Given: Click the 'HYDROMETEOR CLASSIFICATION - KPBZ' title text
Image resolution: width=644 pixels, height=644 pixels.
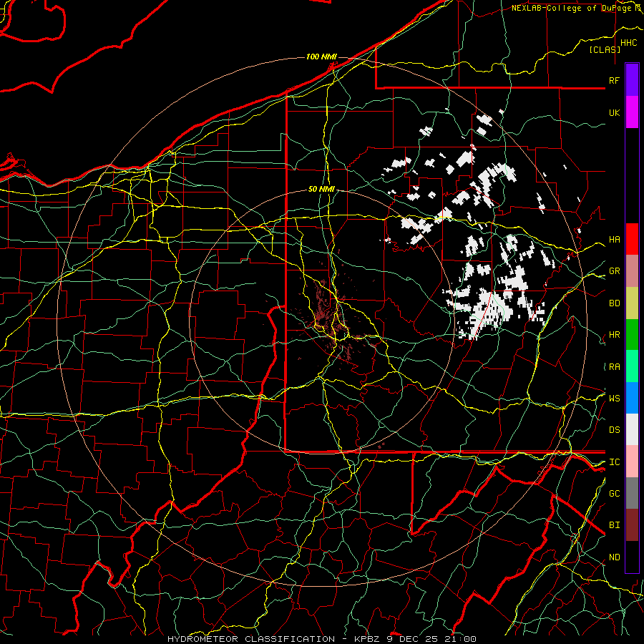Looking at the screenshot, I should pyautogui.click(x=275, y=639).
